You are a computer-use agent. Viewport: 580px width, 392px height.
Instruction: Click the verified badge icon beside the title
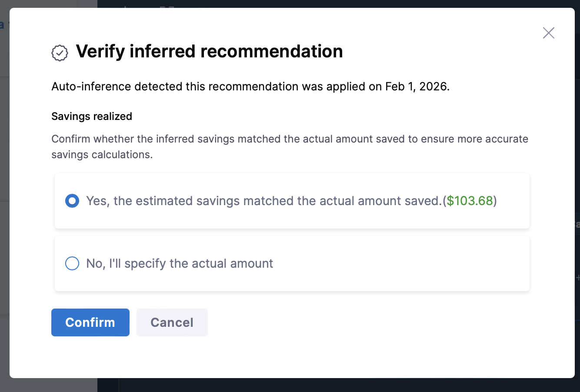coord(60,53)
